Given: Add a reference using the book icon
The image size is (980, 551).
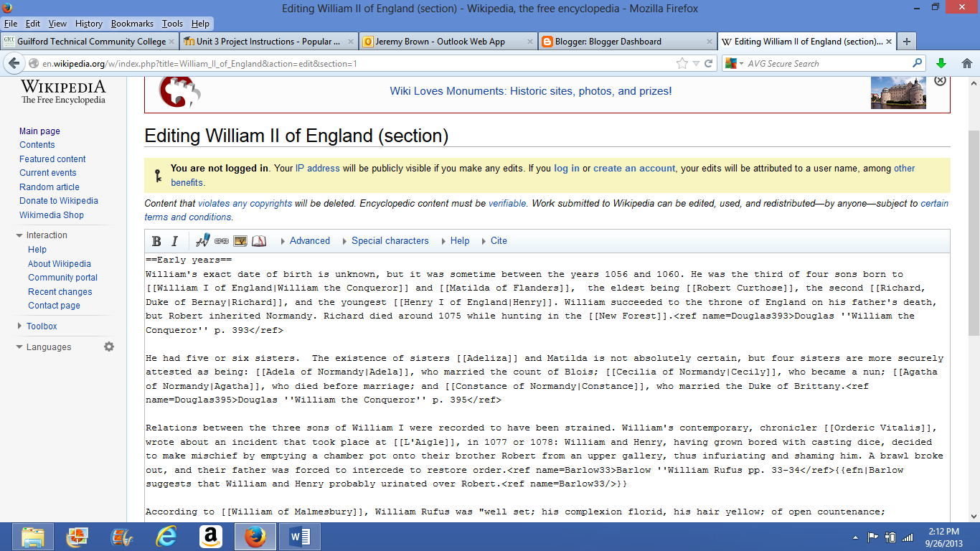Looking at the screenshot, I should (x=258, y=240).
